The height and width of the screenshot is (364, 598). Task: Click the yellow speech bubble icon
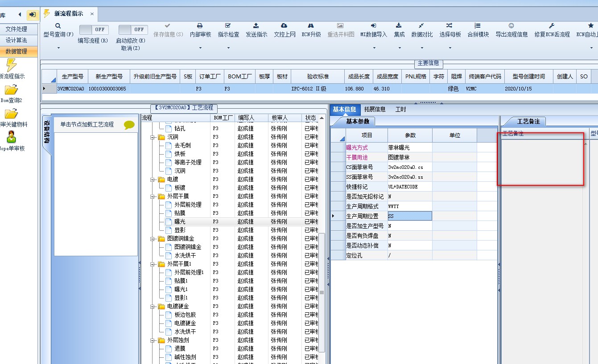(x=129, y=125)
